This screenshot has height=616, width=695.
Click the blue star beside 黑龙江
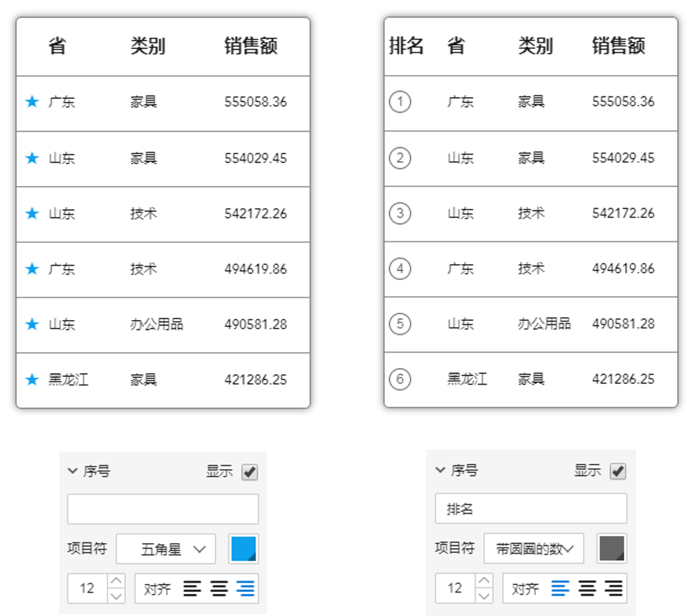click(x=32, y=380)
